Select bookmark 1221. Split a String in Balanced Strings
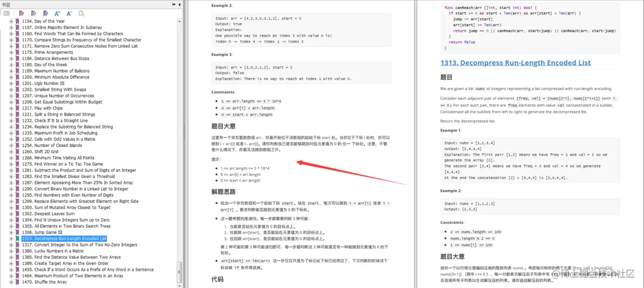 click(x=59, y=115)
